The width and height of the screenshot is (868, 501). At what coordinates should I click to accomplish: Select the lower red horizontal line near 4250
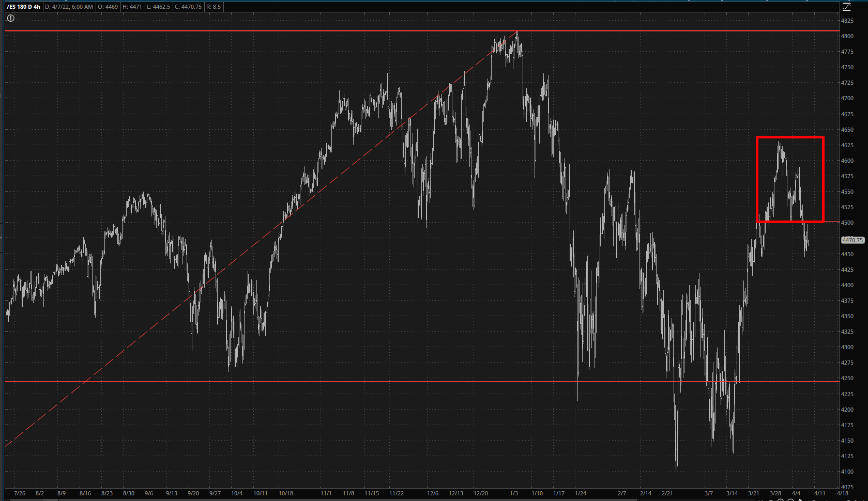tap(310, 381)
